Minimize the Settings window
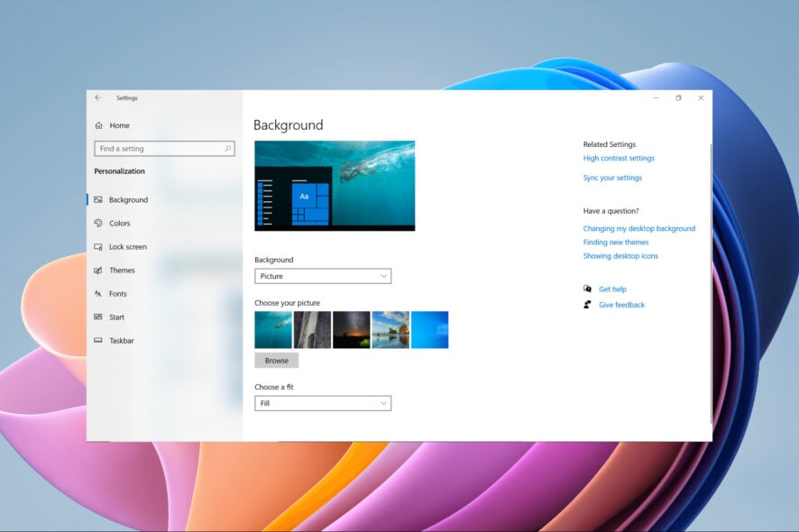Screen dimensions: 799x532 (x=657, y=98)
